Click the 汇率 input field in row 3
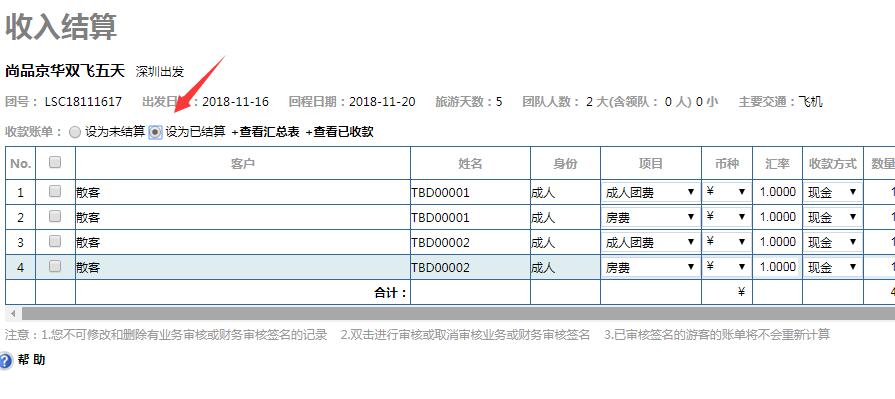The height and width of the screenshot is (399, 895). 777,242
